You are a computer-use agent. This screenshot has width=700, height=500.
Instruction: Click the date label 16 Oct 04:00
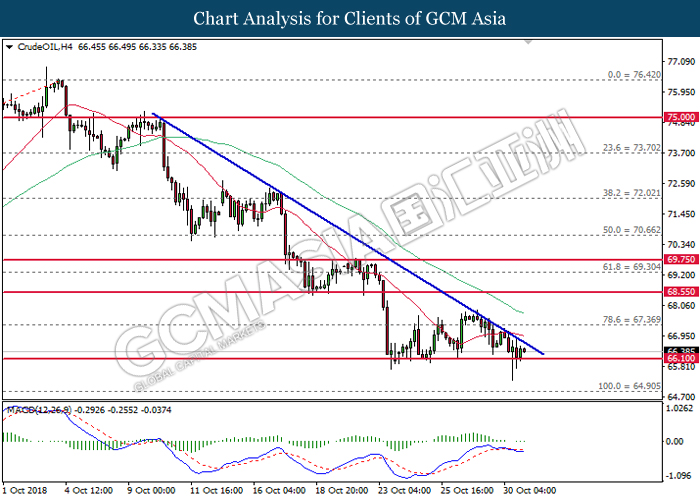[279, 490]
